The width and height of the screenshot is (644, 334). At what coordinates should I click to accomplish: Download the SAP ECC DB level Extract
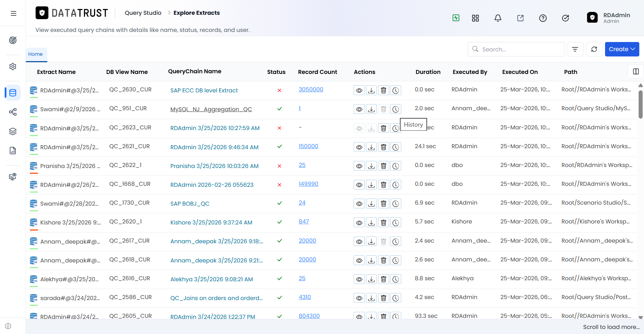pyautogui.click(x=371, y=90)
